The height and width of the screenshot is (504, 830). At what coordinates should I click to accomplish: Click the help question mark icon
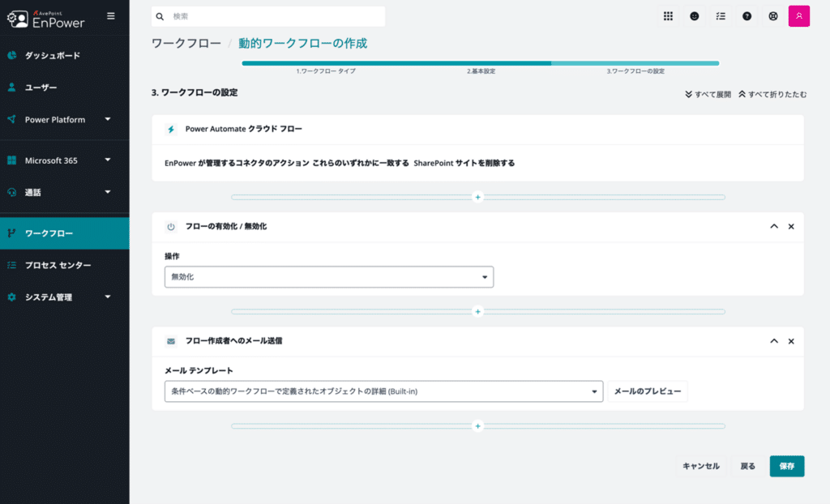click(747, 16)
